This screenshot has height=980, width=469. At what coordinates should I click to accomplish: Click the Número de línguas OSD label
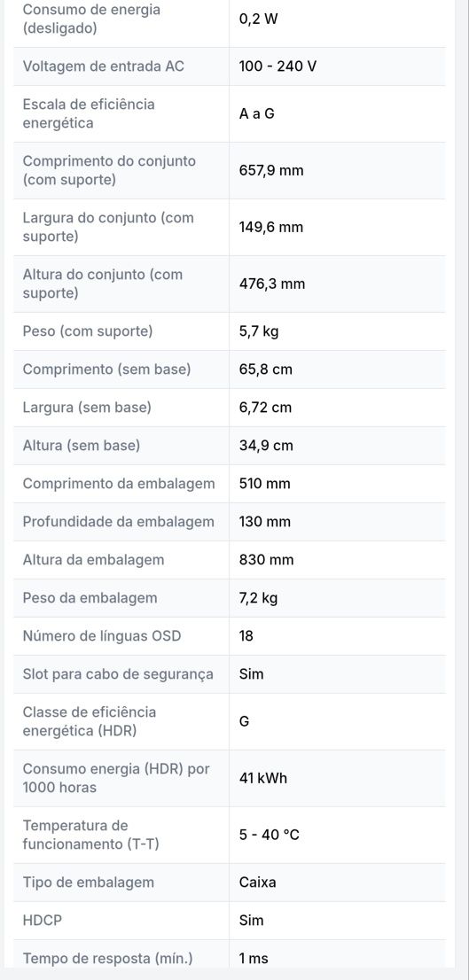click(102, 636)
